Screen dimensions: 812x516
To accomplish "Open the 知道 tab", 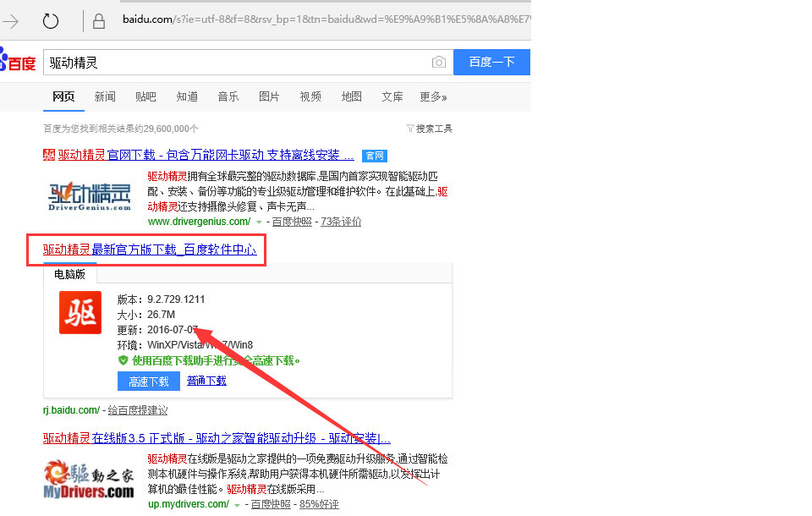I will pos(187,97).
